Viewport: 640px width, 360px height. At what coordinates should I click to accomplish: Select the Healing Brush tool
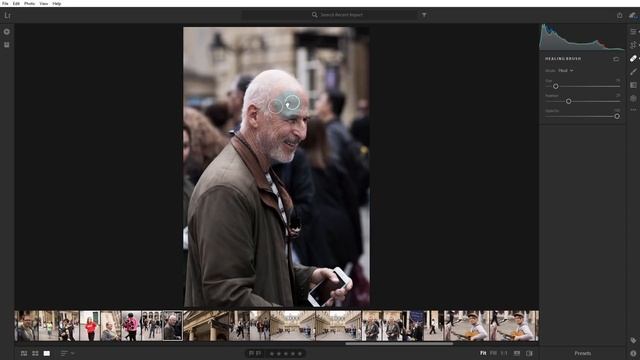tap(633, 58)
